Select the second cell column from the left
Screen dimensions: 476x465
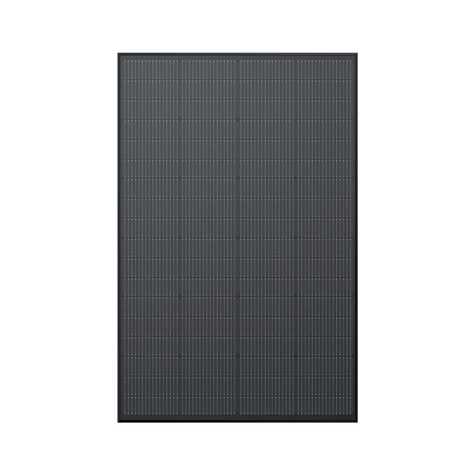coord(208,237)
